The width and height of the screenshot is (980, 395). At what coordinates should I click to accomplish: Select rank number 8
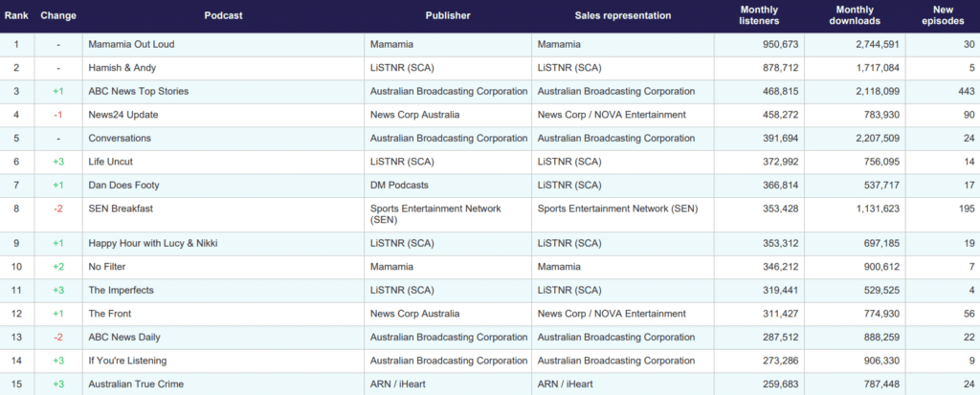point(17,208)
